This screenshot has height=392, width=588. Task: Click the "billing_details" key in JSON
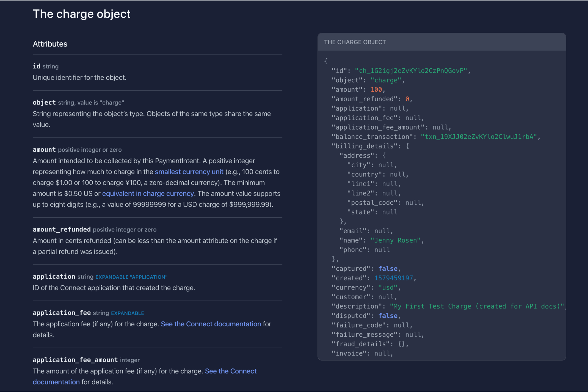(x=364, y=146)
